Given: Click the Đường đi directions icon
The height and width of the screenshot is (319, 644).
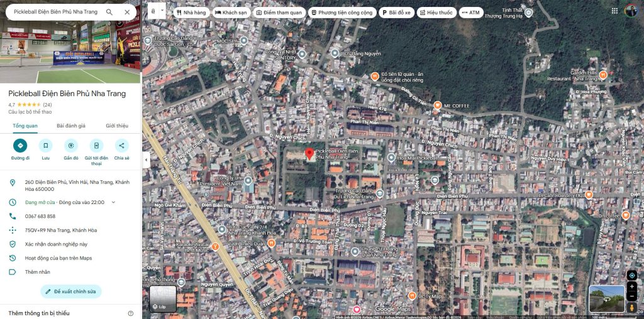Looking at the screenshot, I should pyautogui.click(x=20, y=146).
